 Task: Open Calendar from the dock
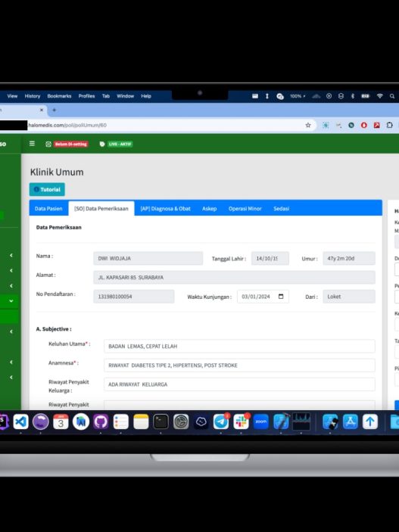[61, 422]
